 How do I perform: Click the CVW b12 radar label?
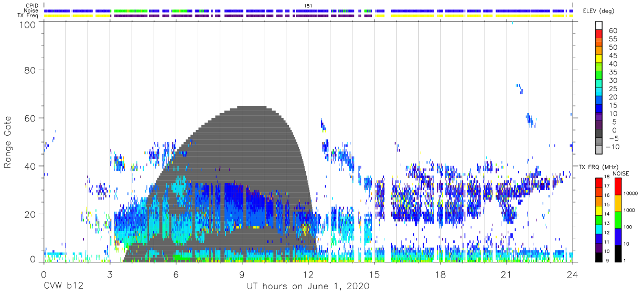(x=64, y=287)
